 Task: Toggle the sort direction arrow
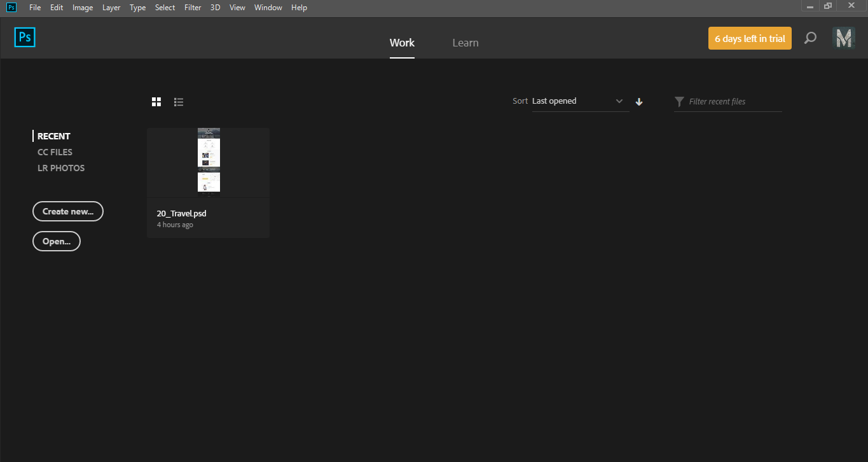tap(639, 101)
